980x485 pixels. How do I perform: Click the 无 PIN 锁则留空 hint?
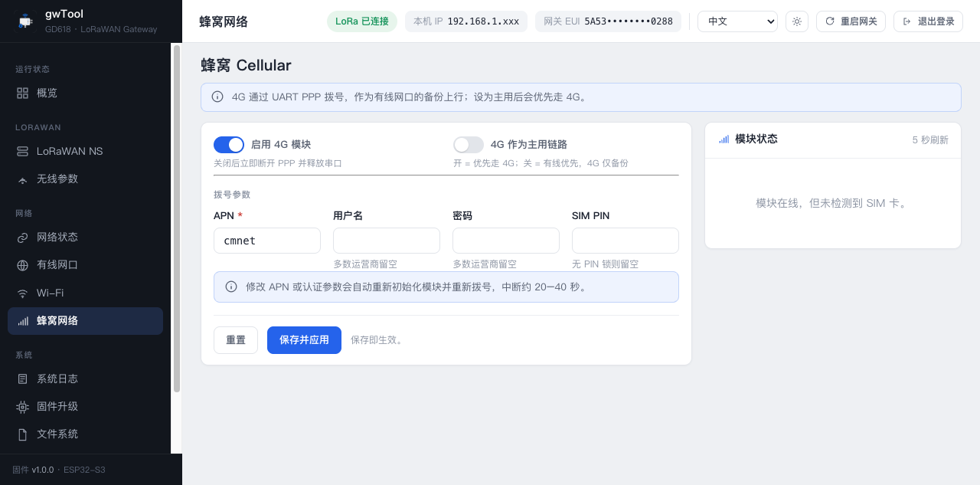click(x=605, y=264)
